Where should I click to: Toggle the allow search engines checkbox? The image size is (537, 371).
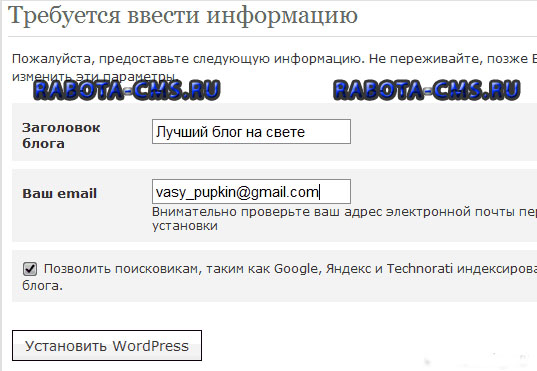pos(30,269)
